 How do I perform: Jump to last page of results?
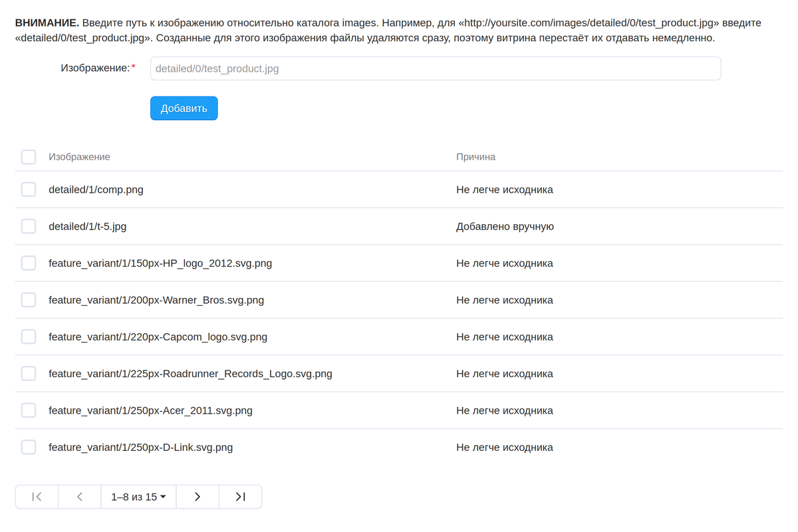[x=240, y=497]
